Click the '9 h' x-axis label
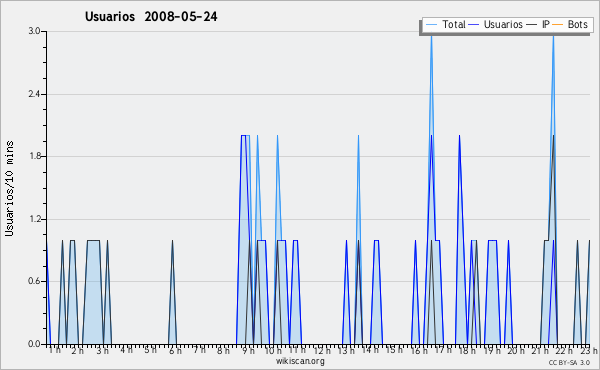 [x=248, y=351]
